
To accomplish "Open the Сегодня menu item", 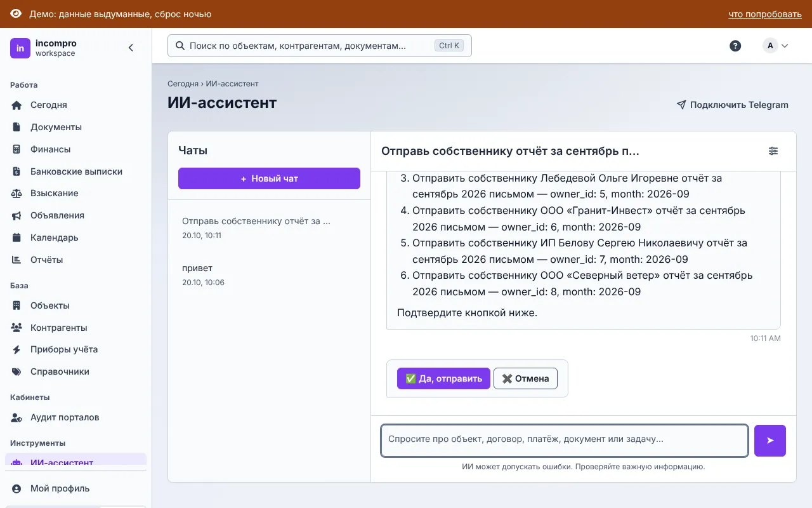I will pyautogui.click(x=75, y=105).
